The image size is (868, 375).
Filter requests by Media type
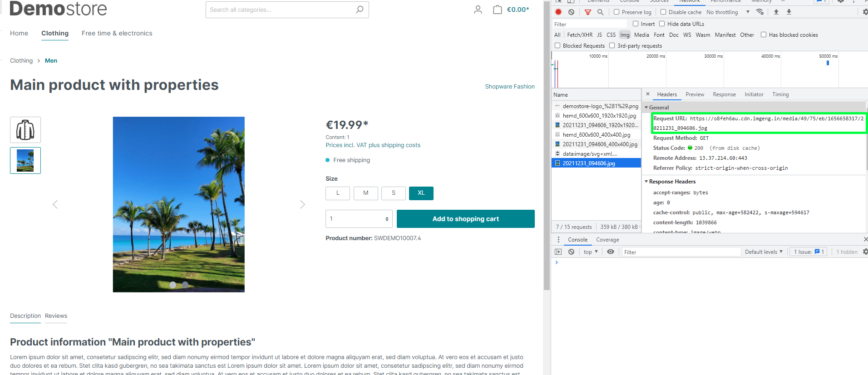[x=641, y=35]
